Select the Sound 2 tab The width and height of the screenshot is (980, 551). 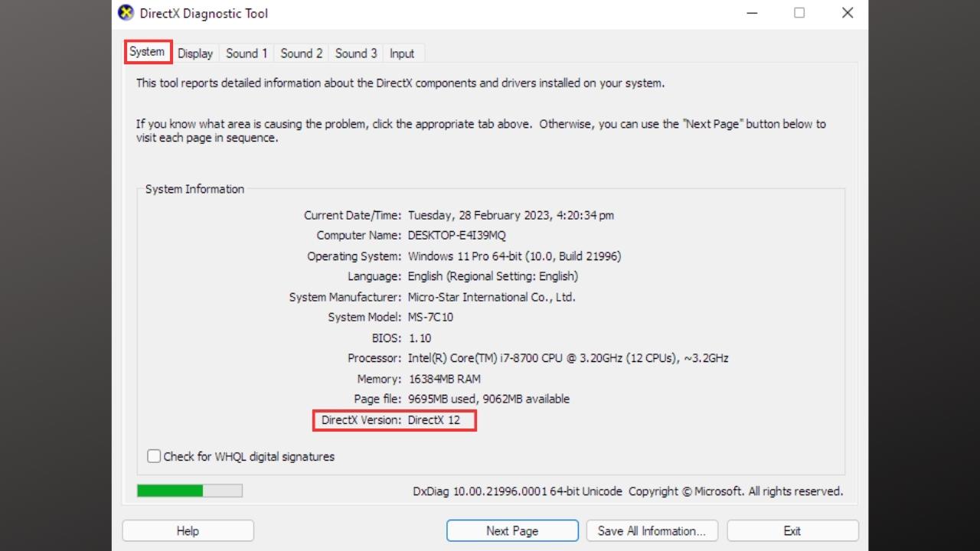[x=301, y=53]
